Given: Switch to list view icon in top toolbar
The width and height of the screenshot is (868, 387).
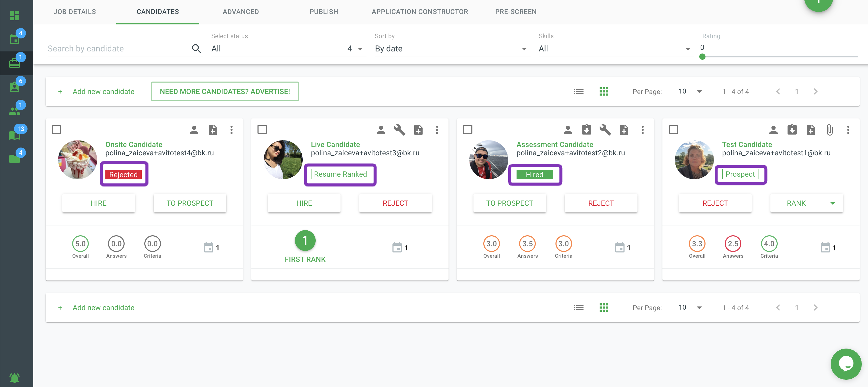Looking at the screenshot, I should click(x=579, y=91).
